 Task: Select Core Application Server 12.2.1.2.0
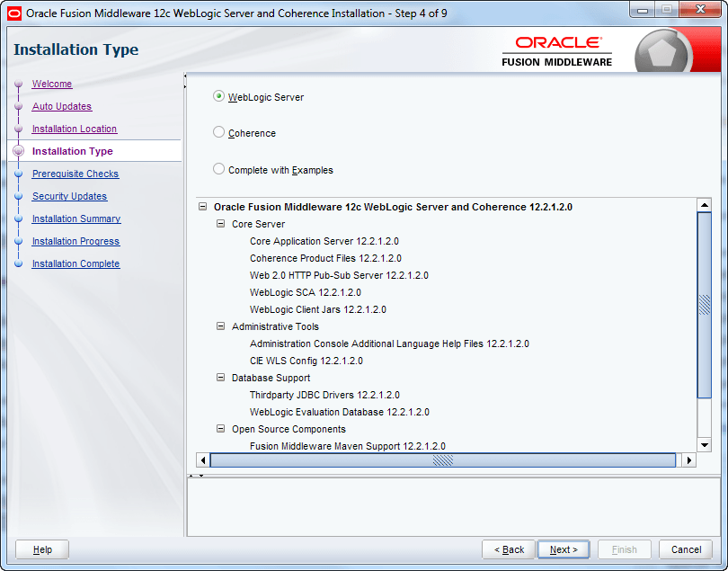[324, 241]
